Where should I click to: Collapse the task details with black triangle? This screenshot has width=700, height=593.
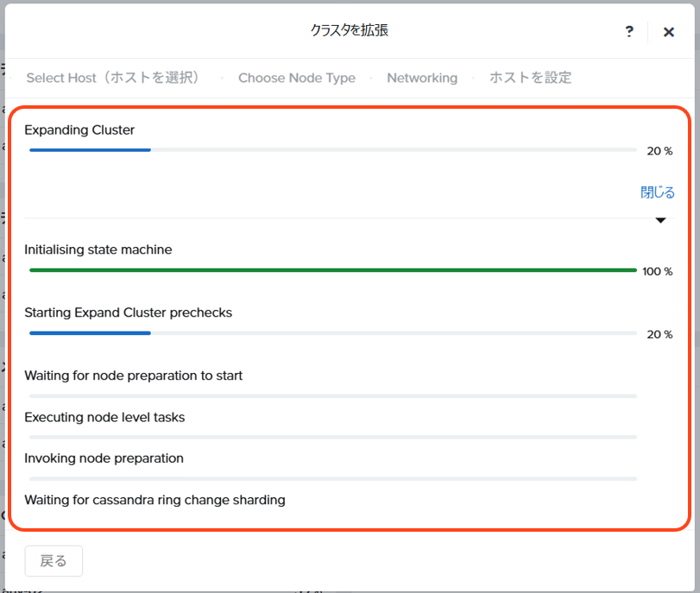coord(660,220)
